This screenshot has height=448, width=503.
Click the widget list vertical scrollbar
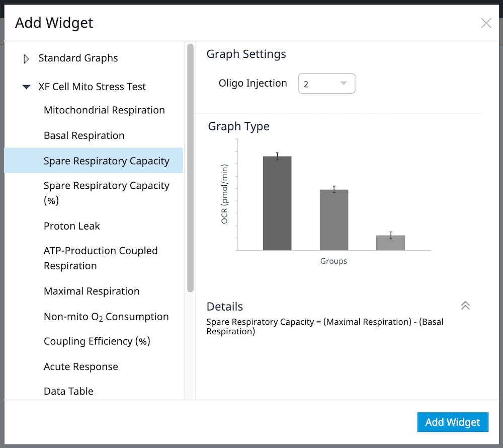pos(190,168)
